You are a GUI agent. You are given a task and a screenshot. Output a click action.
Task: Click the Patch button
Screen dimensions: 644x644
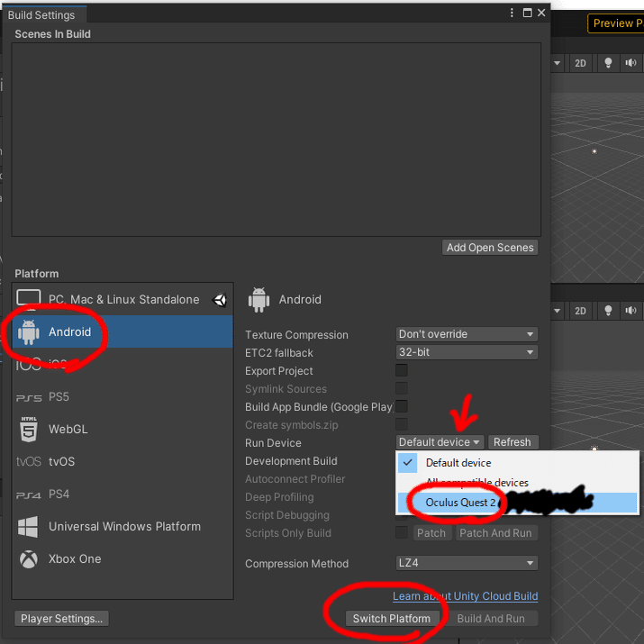[x=431, y=533]
